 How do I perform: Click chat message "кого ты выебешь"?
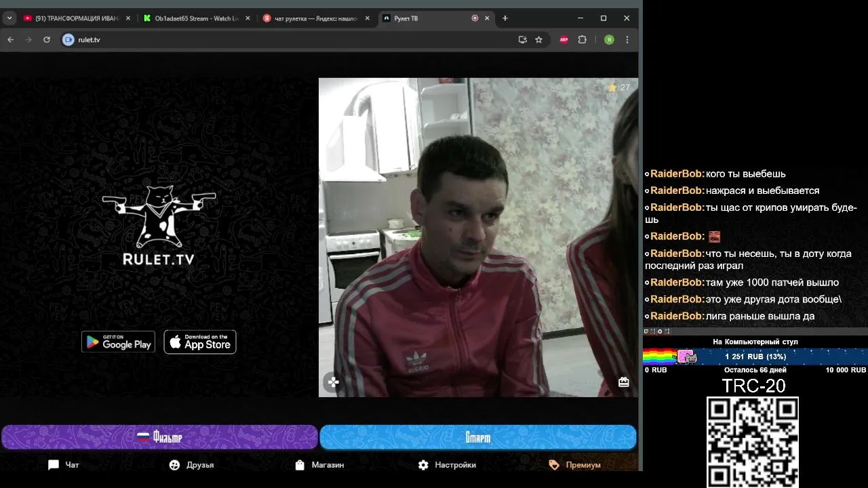point(745,174)
